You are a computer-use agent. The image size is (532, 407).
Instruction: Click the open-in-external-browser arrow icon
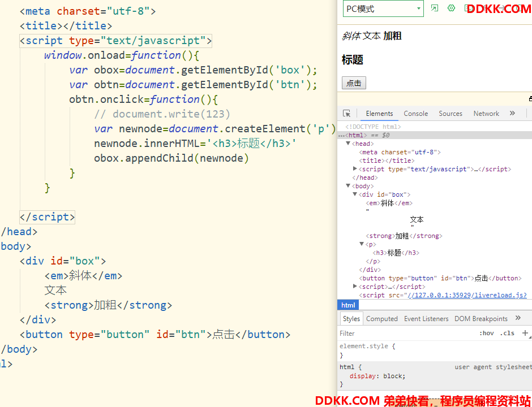point(434,8)
